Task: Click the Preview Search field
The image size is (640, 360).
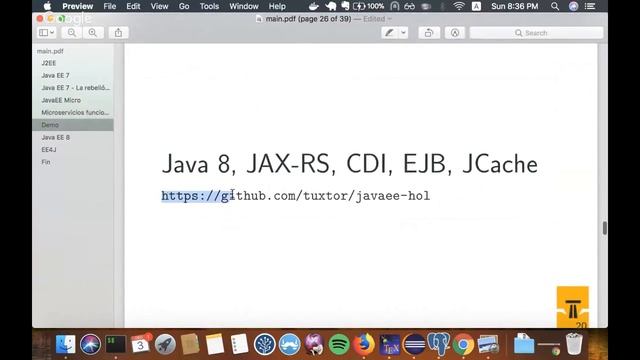Action: 536,33
